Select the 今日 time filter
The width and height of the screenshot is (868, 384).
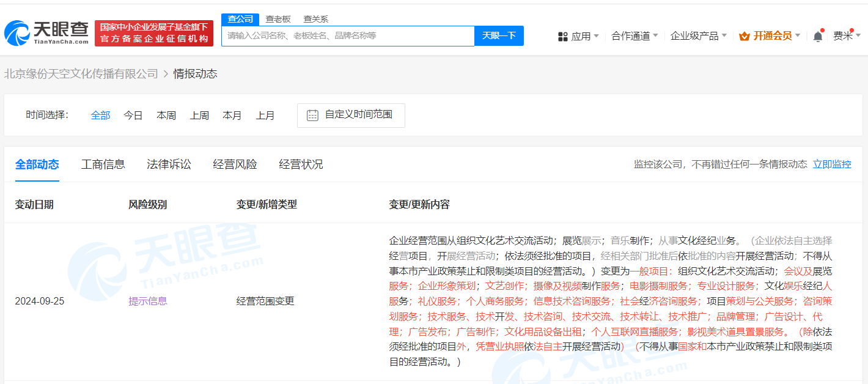[x=133, y=116]
